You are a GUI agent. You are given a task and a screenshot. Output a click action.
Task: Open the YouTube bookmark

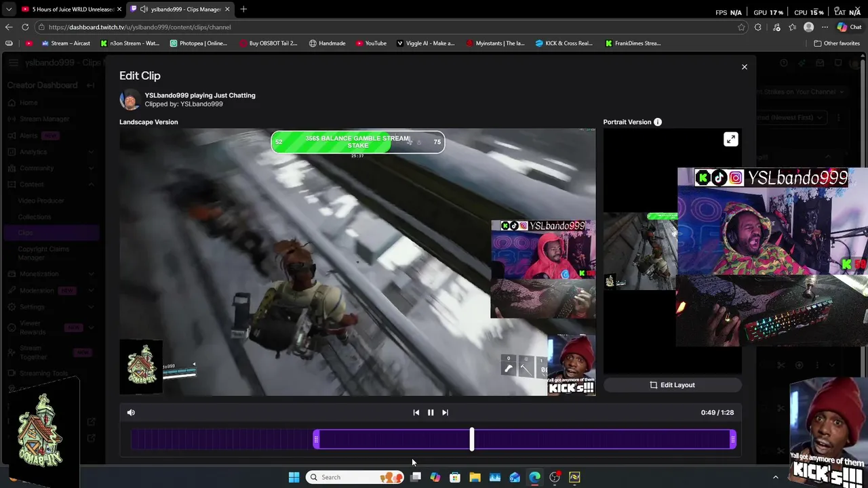[x=371, y=43]
